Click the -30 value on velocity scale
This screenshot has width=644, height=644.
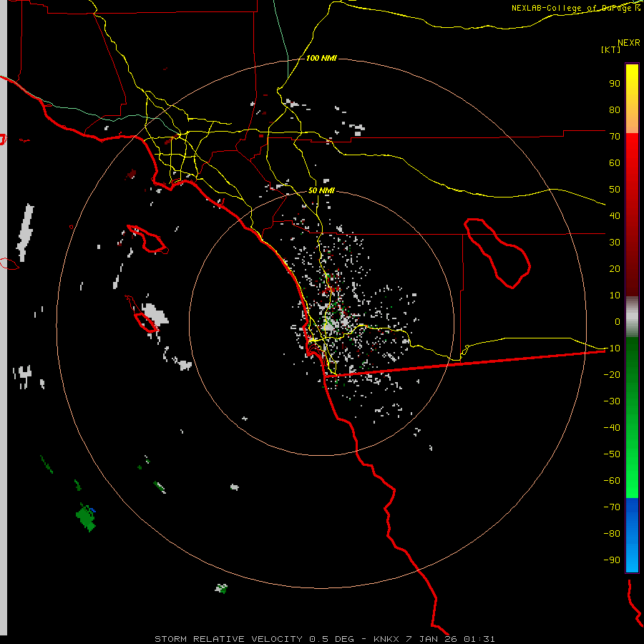pyautogui.click(x=612, y=401)
